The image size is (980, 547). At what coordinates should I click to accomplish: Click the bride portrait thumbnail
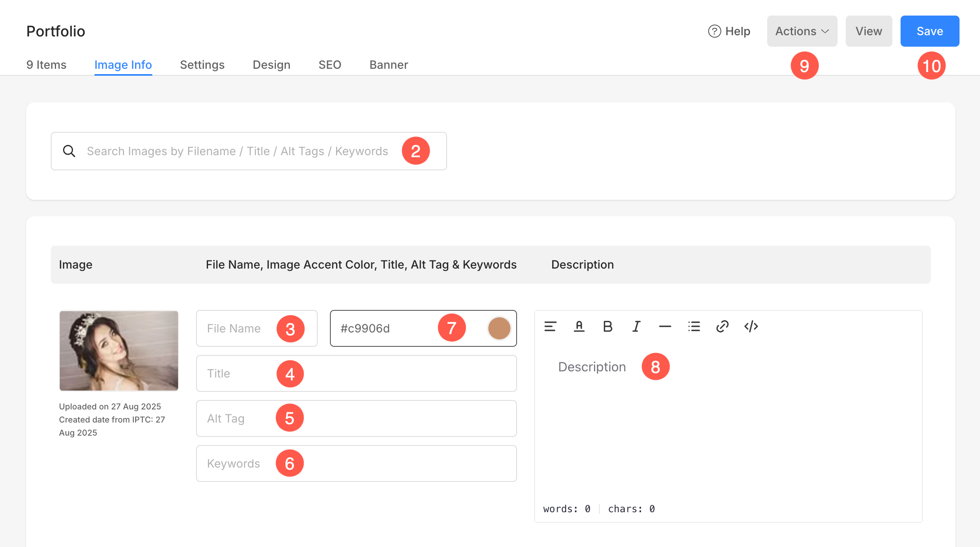[x=119, y=350]
